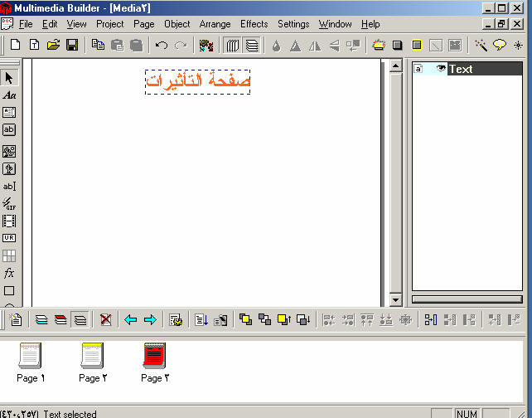
Task: Click the yellow speech bubble icon
Action: tap(500, 45)
